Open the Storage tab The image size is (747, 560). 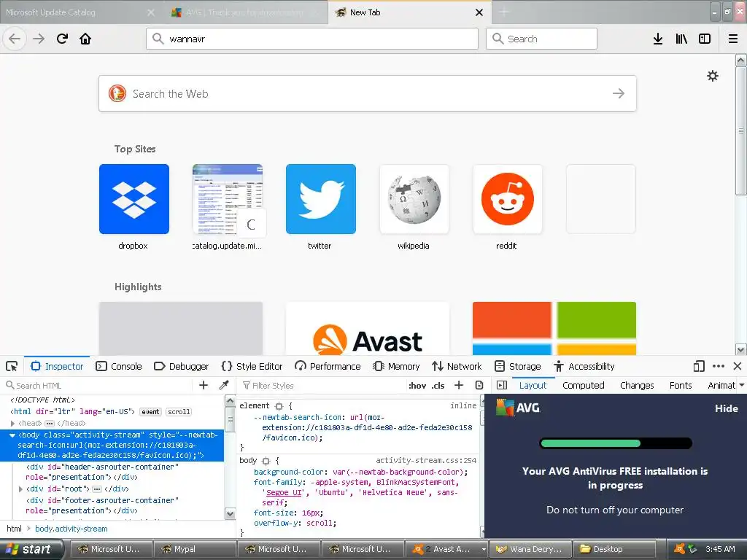[x=518, y=366]
